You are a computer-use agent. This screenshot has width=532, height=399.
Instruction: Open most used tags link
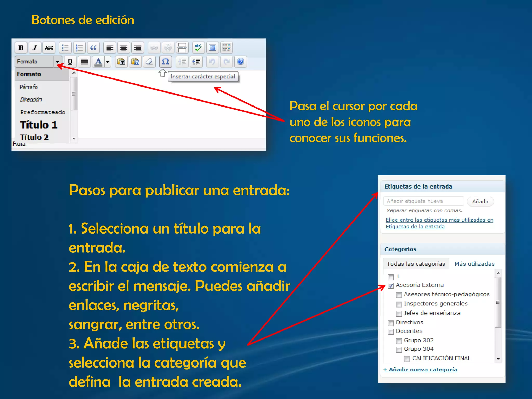439,223
